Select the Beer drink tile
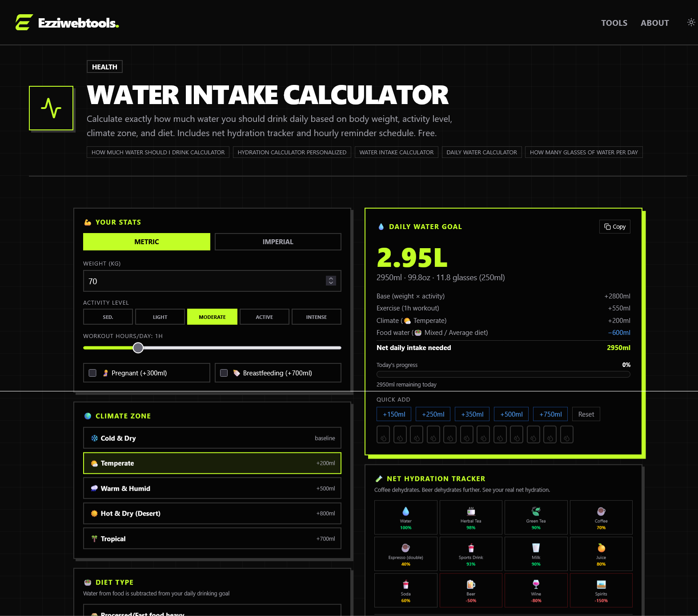The height and width of the screenshot is (616, 698). point(471,590)
